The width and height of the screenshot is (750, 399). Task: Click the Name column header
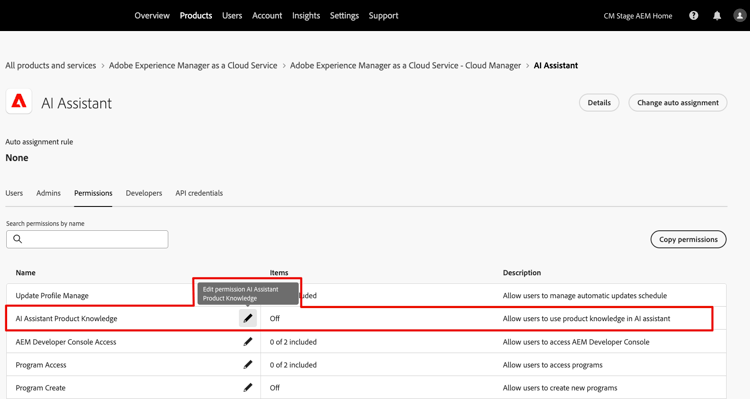25,273
